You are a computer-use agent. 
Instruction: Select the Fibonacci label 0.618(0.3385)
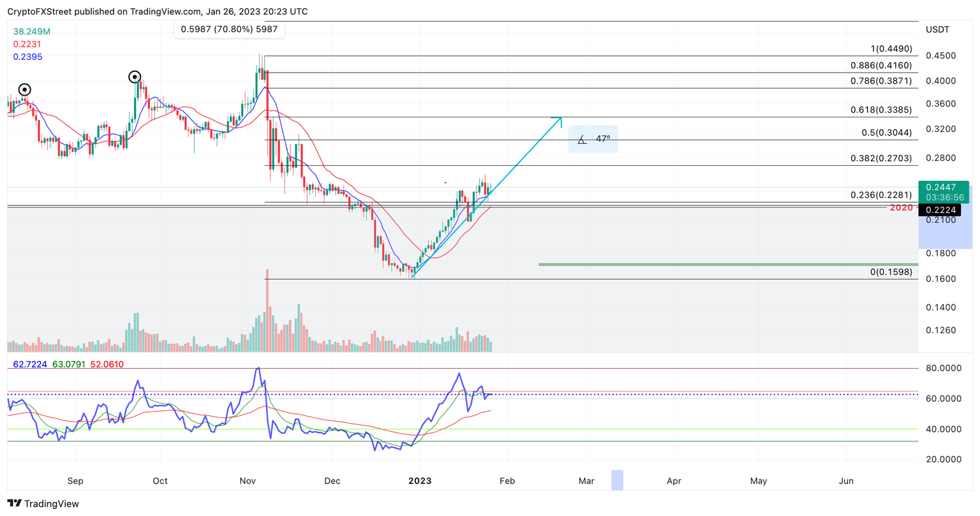point(881,110)
